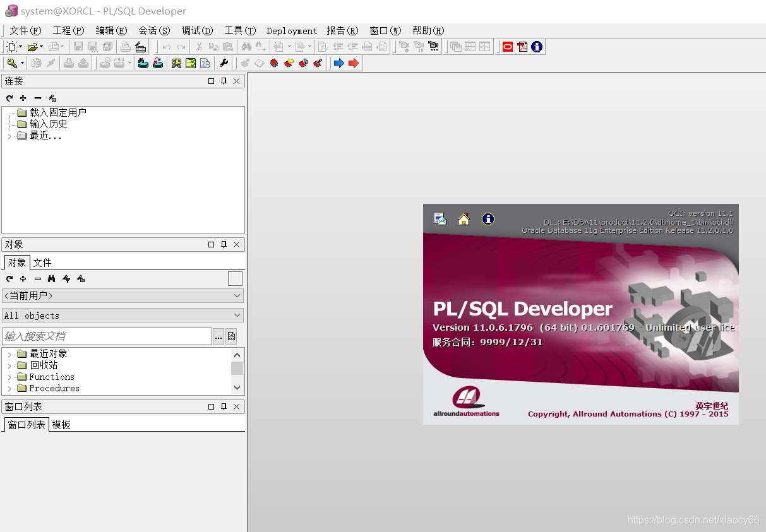Refresh the 连接 connection list

(9, 98)
